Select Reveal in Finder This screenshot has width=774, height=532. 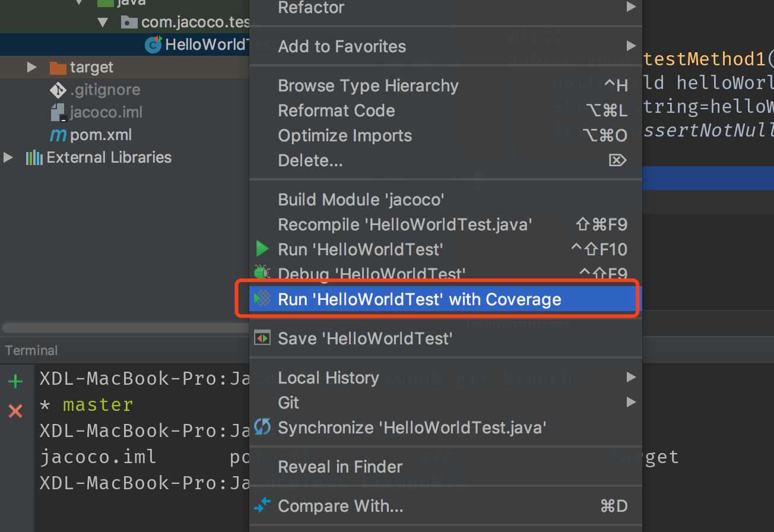[445, 467]
